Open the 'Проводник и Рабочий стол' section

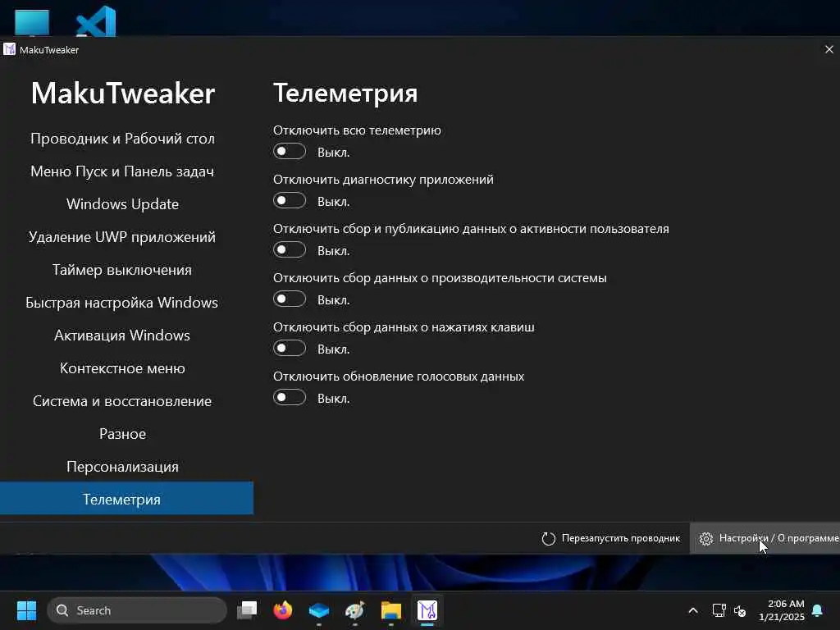123,138
